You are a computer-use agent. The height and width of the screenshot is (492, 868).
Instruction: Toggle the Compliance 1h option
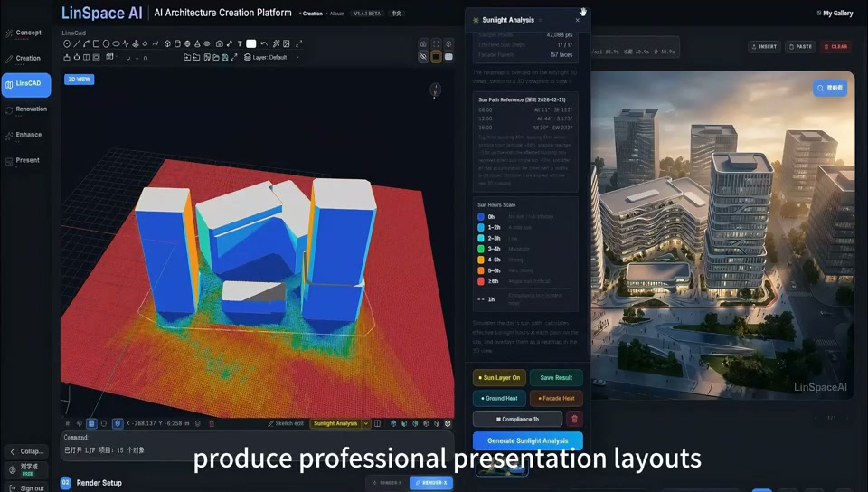517,419
